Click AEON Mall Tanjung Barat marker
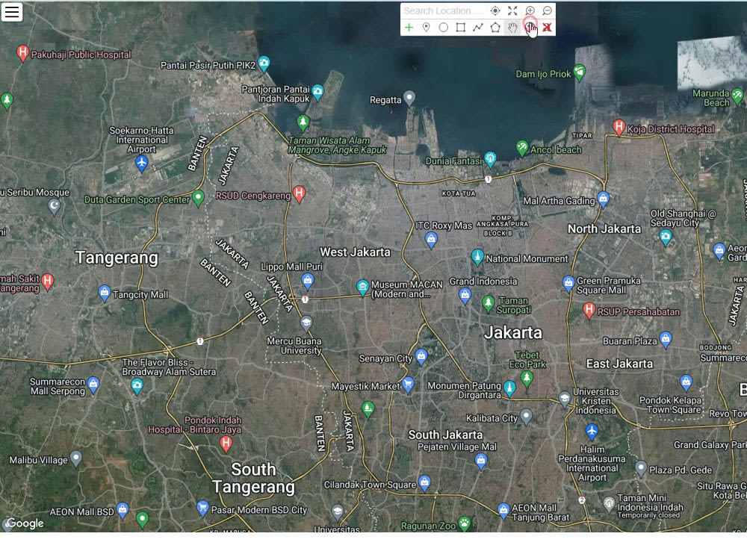Viewport: 747px width, 560px height. point(503,511)
